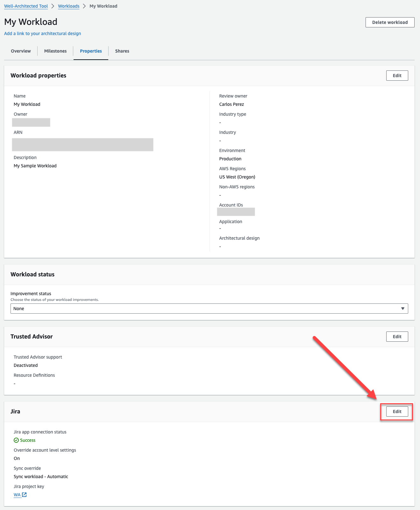Go to the Shares tab
The height and width of the screenshot is (510, 420).
coord(122,51)
